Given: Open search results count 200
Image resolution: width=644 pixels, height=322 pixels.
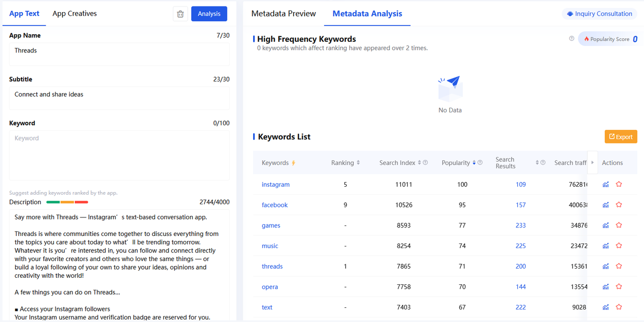Looking at the screenshot, I should tap(521, 266).
